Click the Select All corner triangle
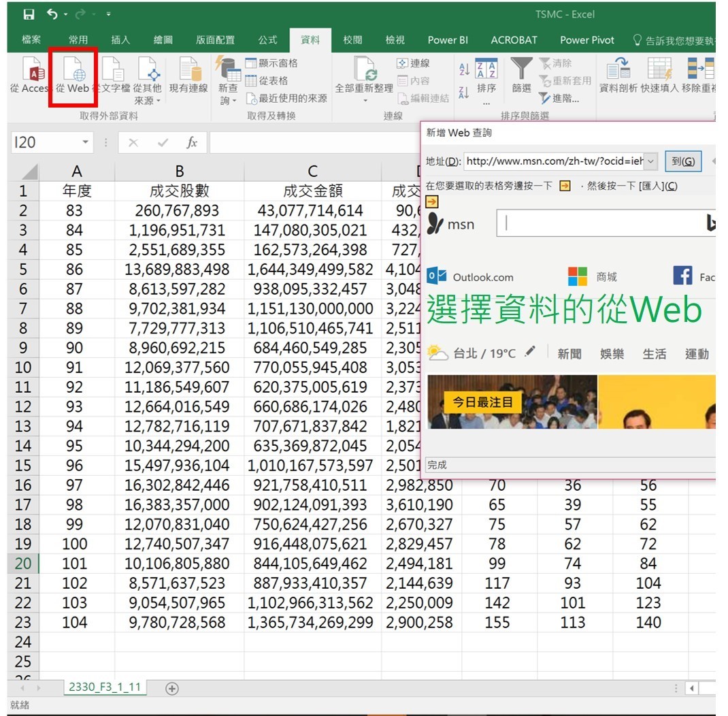 pos(30,172)
